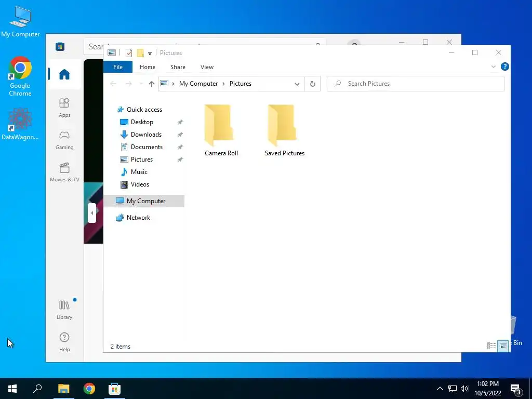Viewport: 532px width, 399px height.
Task: Open Downloads in Quick access
Action: coord(146,135)
